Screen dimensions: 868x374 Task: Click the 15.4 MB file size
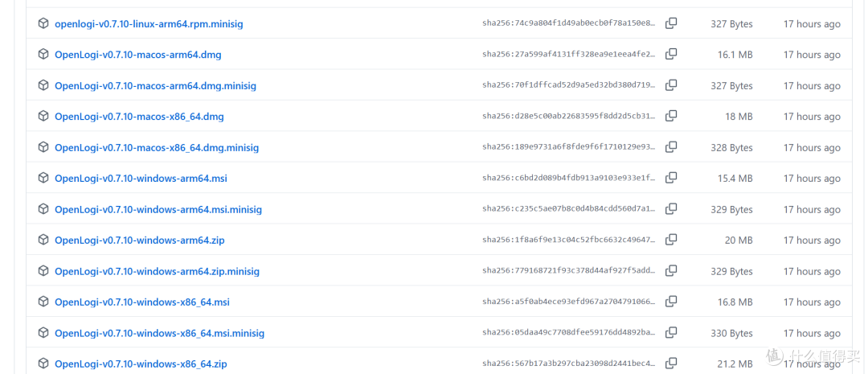pos(735,179)
